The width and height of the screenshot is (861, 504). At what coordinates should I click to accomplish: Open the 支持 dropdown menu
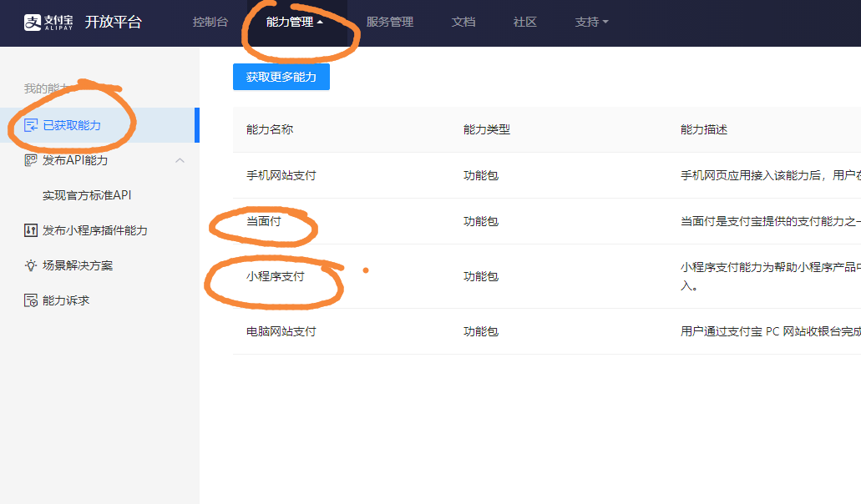(x=591, y=22)
